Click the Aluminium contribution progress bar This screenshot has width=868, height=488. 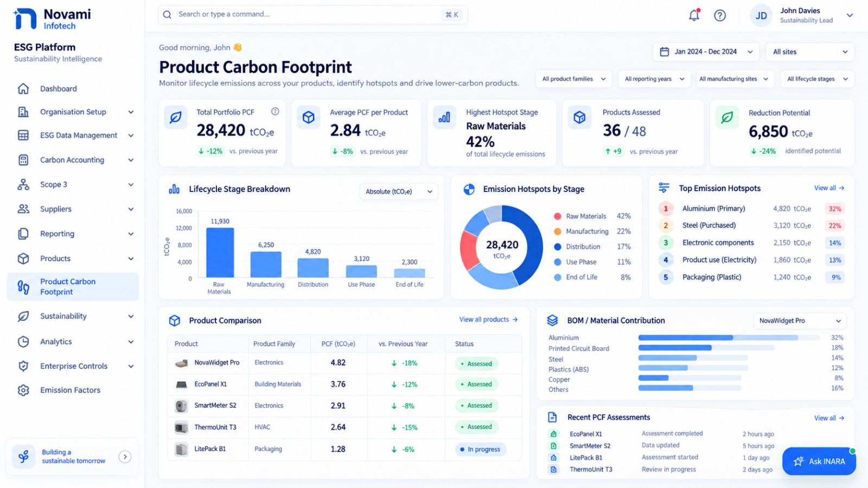(x=729, y=337)
